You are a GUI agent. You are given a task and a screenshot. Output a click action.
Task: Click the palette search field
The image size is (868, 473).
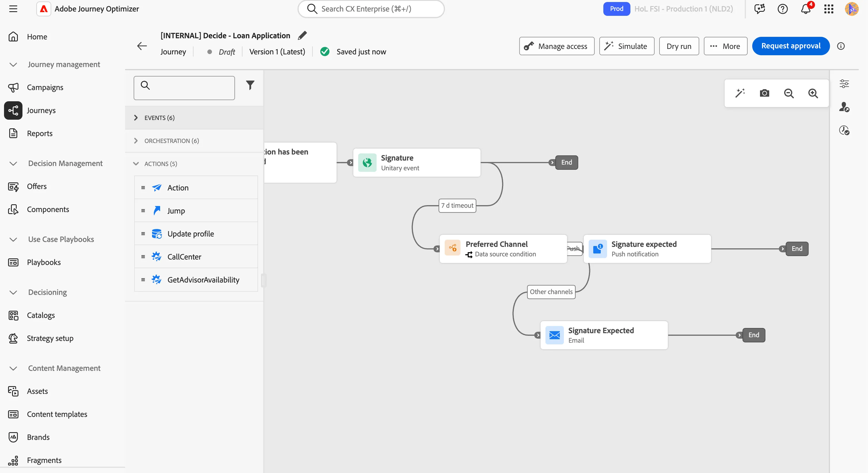click(184, 88)
